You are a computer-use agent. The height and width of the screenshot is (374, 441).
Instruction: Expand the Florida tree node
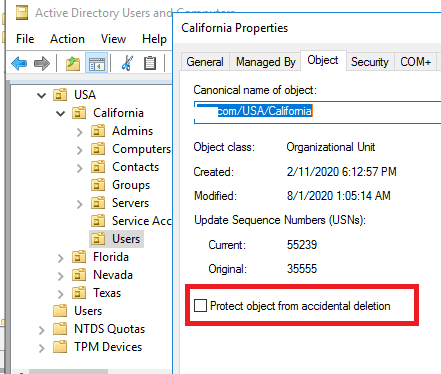pyautogui.click(x=60, y=258)
